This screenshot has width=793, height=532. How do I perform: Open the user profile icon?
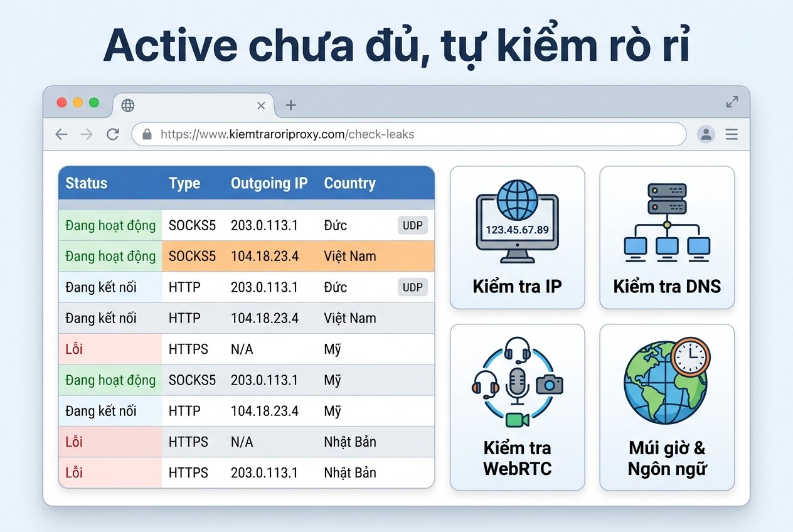706,134
